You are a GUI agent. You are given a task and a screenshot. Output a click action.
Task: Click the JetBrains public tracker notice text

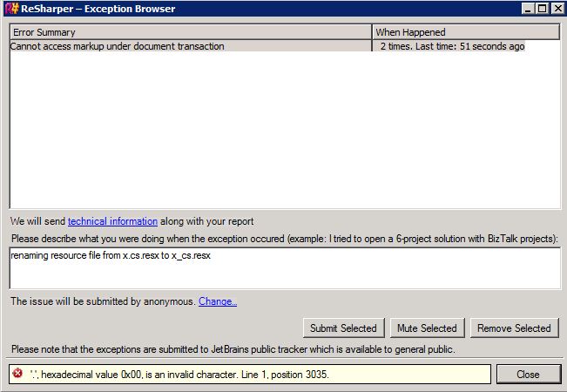click(x=233, y=349)
